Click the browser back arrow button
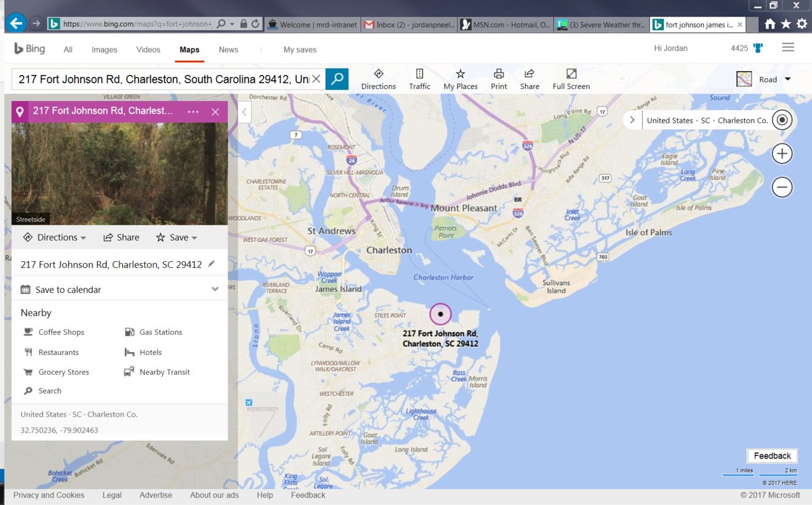The width and height of the screenshot is (812, 505). [15, 24]
